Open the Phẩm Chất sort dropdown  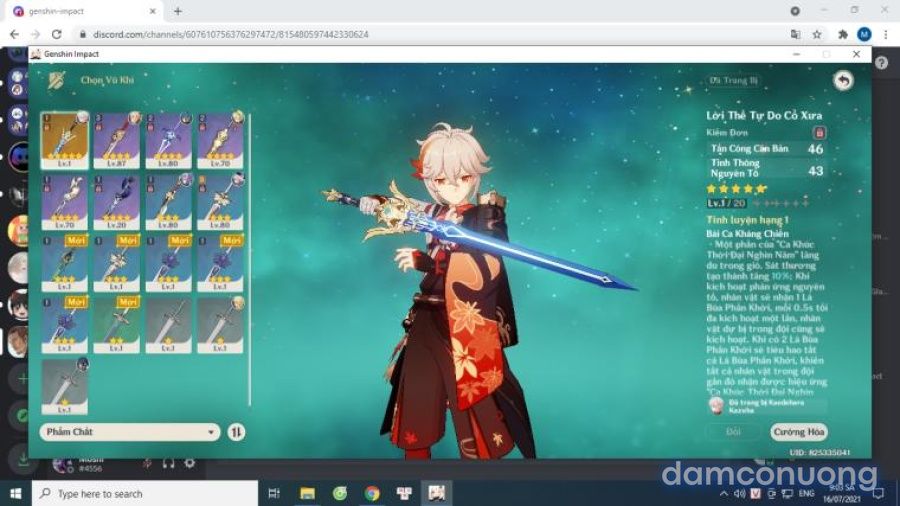tap(130, 432)
